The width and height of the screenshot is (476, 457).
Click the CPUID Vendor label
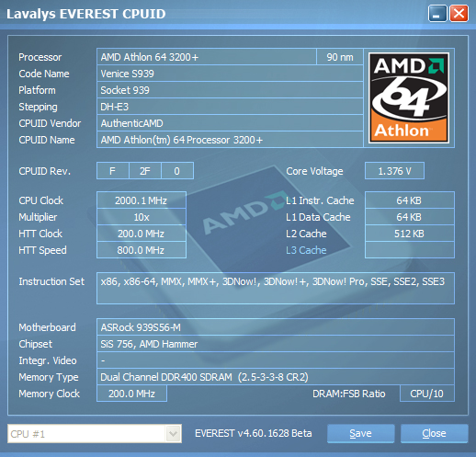click(x=50, y=123)
